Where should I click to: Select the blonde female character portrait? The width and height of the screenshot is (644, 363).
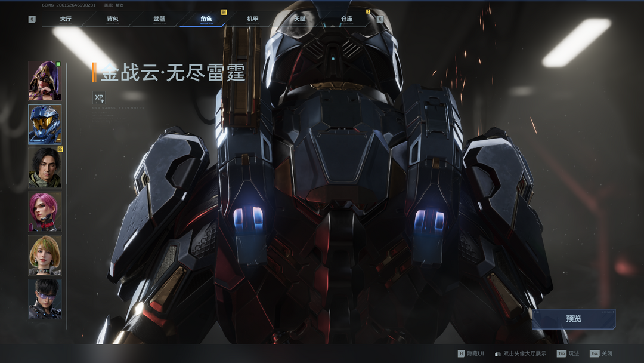45,255
